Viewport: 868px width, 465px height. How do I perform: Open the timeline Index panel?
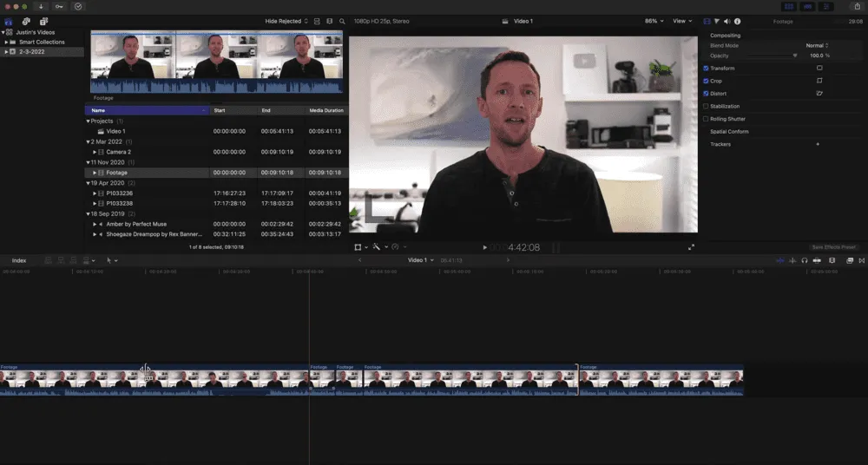click(19, 260)
